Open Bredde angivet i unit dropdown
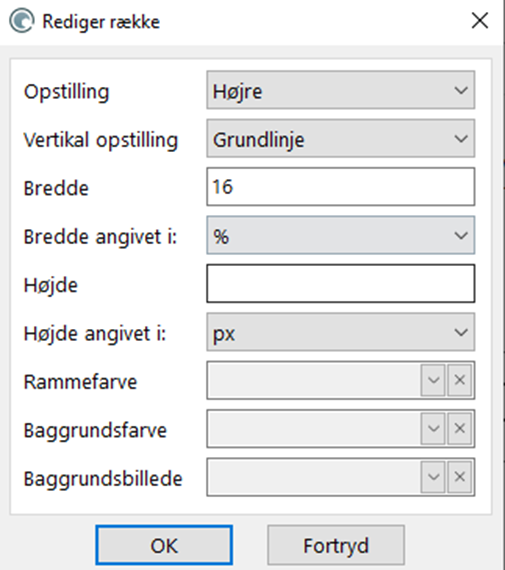The image size is (505, 570). (x=341, y=235)
